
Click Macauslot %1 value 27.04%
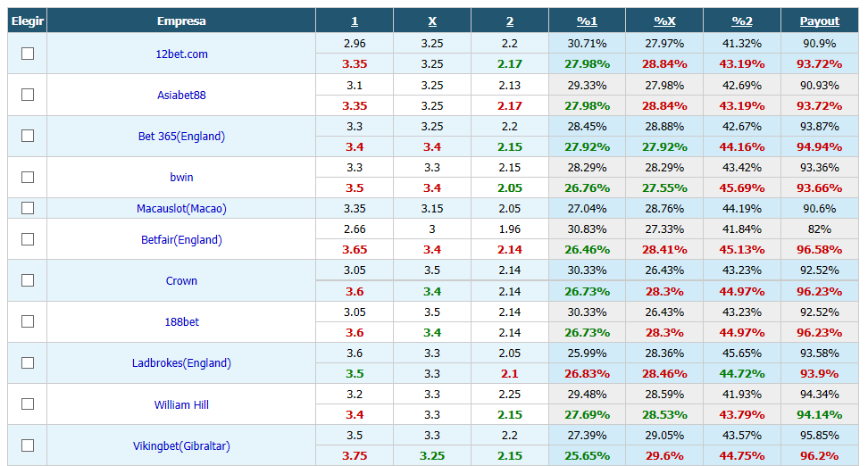pos(587,209)
